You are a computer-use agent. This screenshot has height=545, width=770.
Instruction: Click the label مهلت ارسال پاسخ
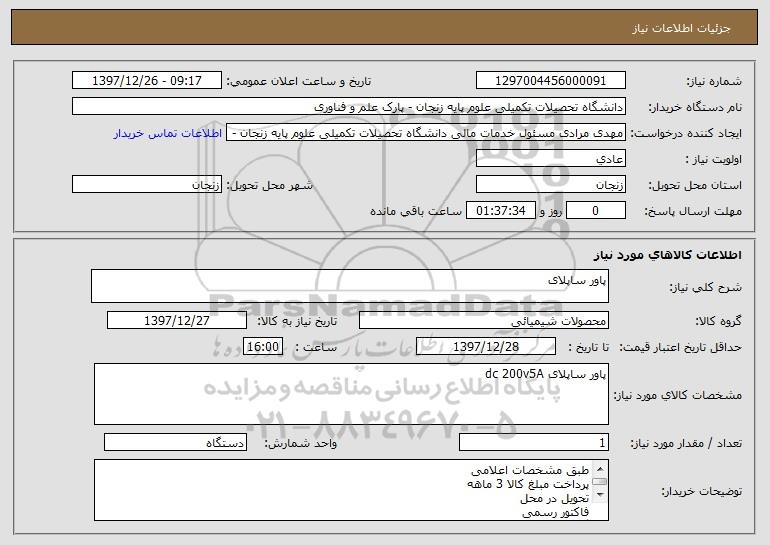pos(693,212)
